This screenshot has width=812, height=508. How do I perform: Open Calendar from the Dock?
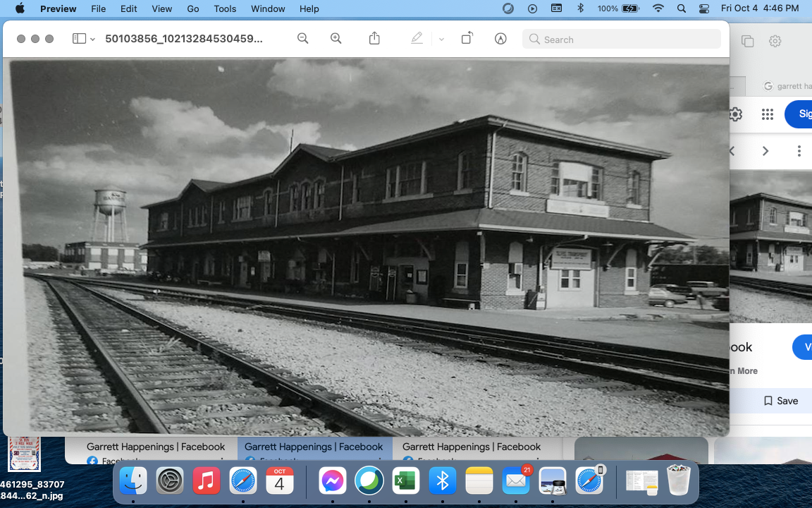pos(280,481)
